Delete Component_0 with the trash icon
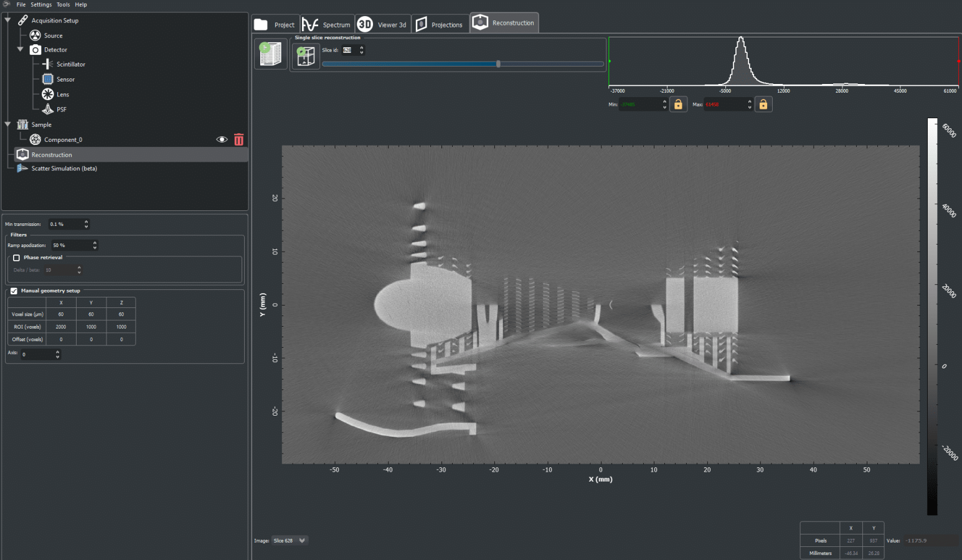 pos(238,139)
